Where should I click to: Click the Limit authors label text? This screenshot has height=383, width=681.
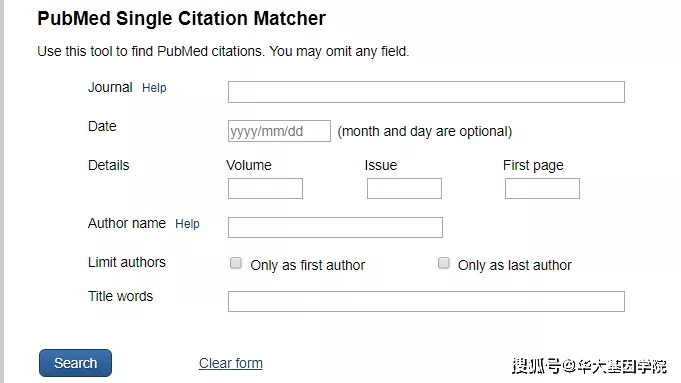(127, 262)
